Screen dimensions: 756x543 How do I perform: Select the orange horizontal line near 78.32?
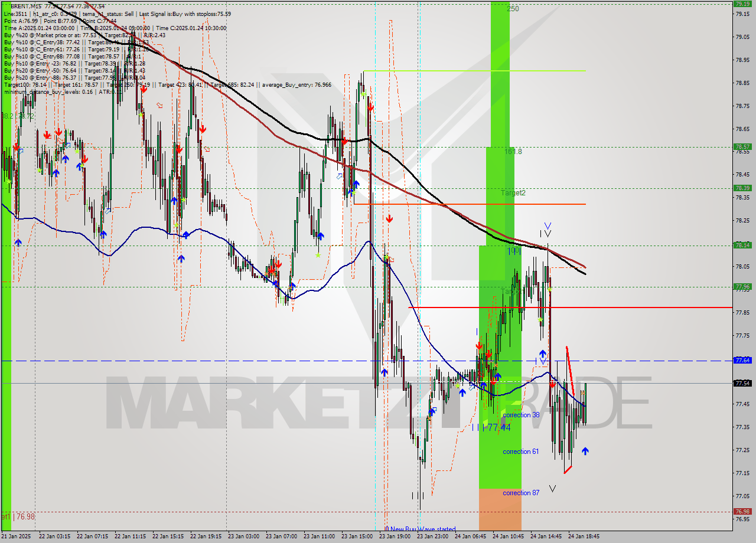pos(470,204)
